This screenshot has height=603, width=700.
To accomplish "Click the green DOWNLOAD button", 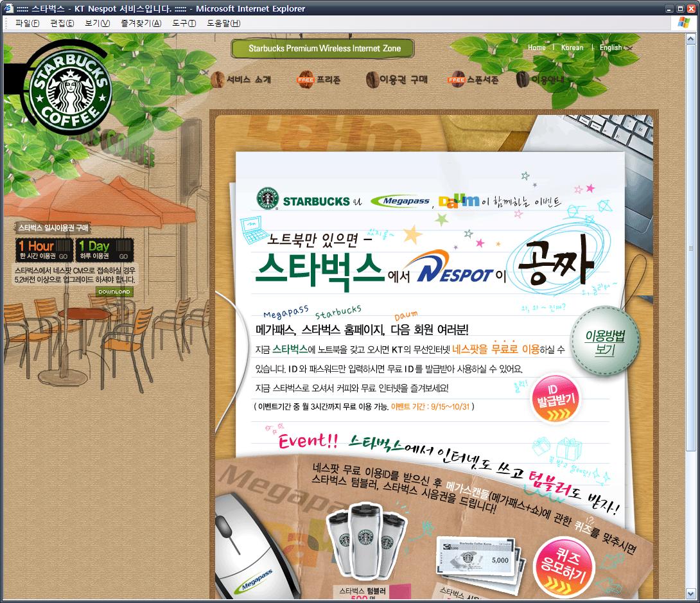I will [x=114, y=292].
